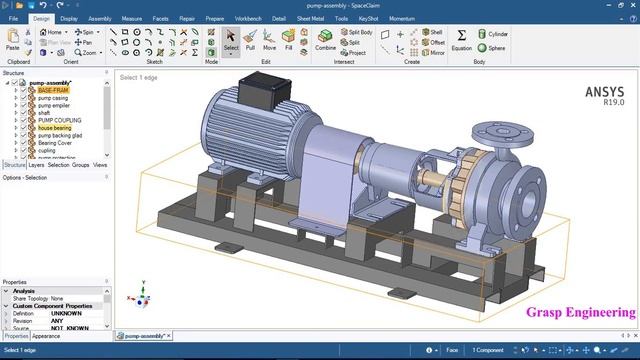Click the Mirror tool

pos(433,53)
